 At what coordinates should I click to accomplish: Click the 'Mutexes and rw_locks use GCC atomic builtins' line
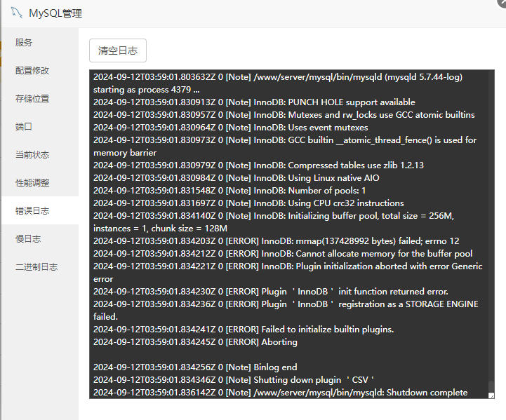click(284, 115)
